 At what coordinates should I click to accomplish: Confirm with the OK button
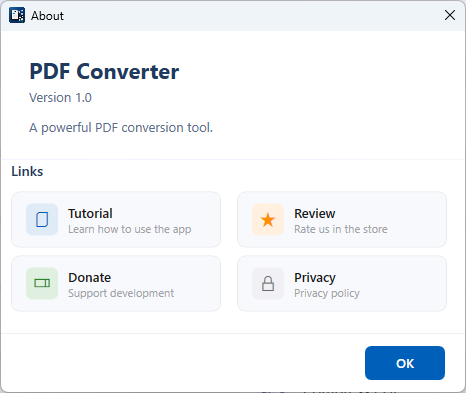(405, 363)
